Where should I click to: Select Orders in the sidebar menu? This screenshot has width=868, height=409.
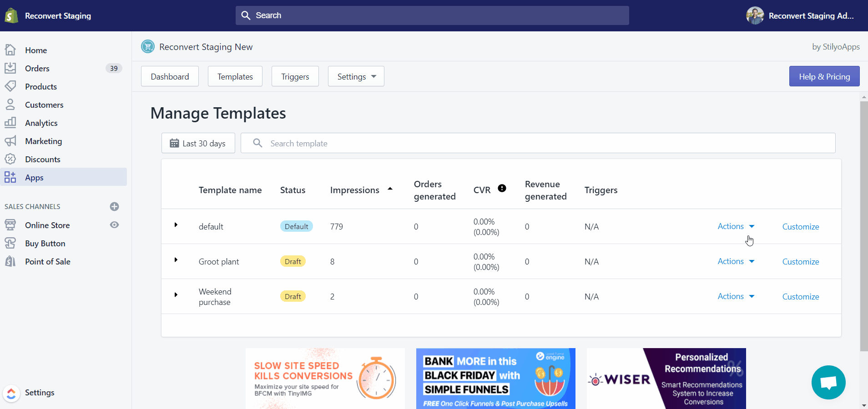(37, 69)
